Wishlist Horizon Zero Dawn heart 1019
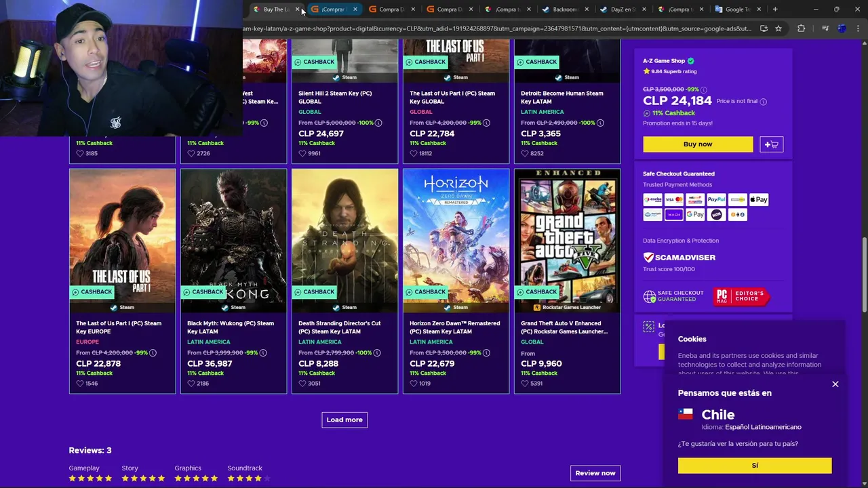868x488 pixels. tap(414, 384)
